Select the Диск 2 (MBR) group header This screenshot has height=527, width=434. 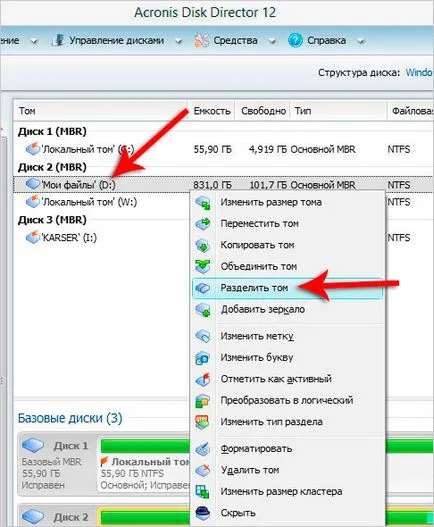(x=52, y=167)
